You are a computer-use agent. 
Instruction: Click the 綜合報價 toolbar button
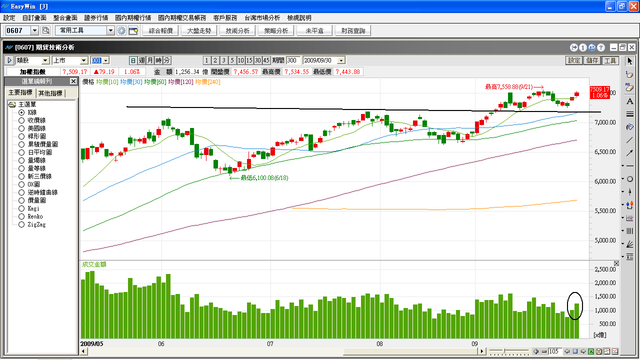pyautogui.click(x=161, y=31)
